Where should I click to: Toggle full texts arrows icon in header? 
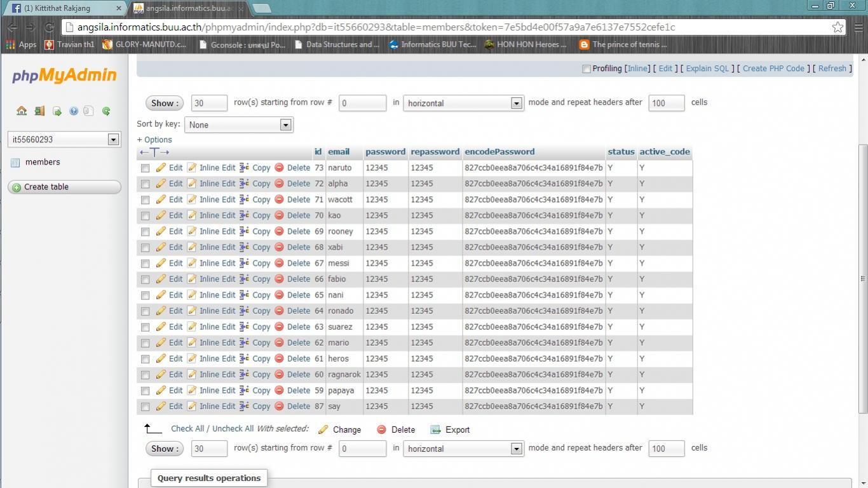(x=154, y=152)
